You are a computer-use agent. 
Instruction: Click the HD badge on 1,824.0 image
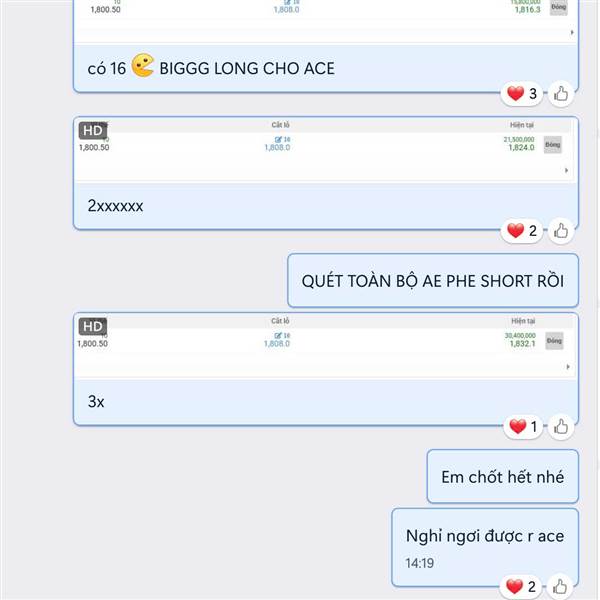tap(93, 130)
